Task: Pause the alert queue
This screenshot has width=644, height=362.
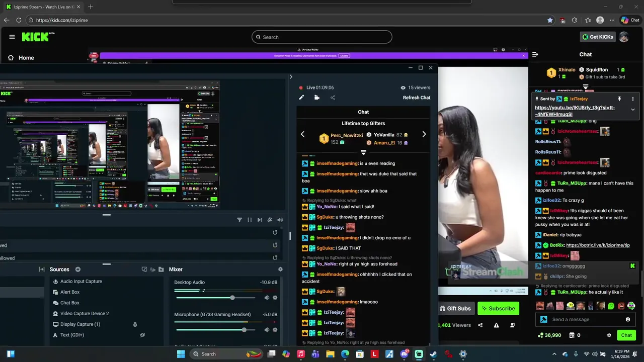Action: coord(250,220)
